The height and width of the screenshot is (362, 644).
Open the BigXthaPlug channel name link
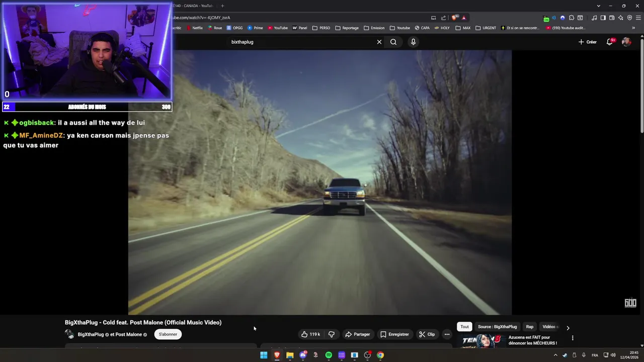(91, 334)
